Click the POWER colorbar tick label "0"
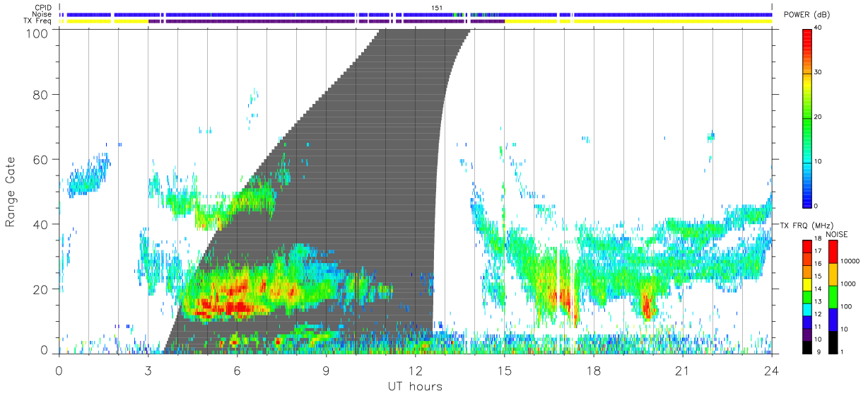This screenshot has height=401, width=868. pos(817,205)
